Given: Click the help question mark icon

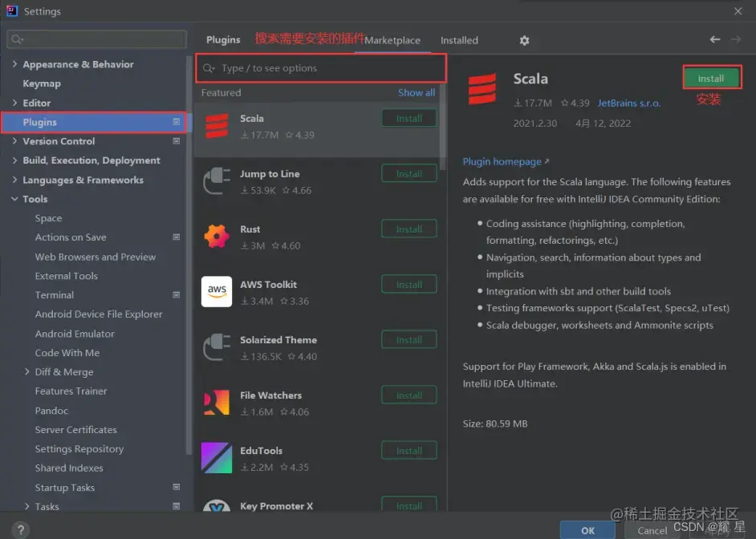Looking at the screenshot, I should (20, 530).
